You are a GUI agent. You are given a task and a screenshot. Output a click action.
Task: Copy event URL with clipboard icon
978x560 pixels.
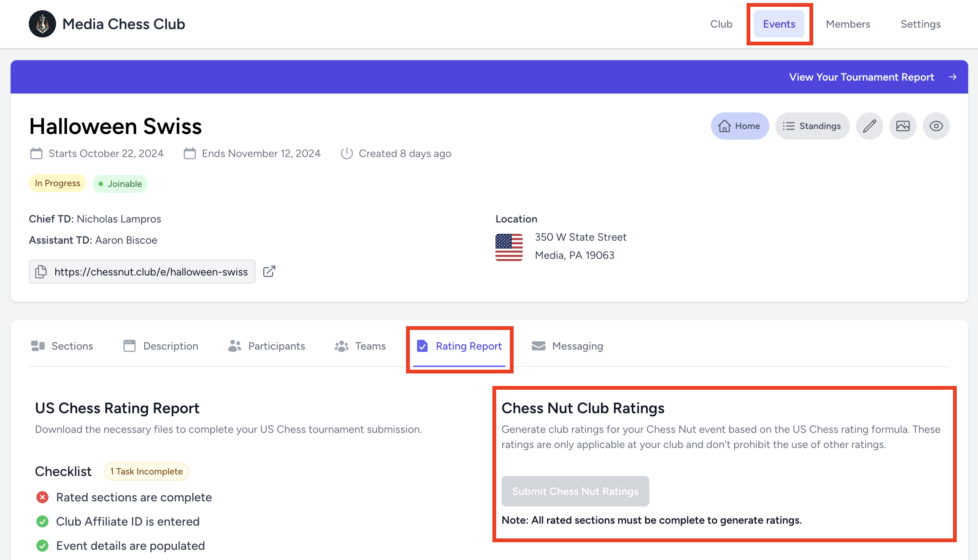(41, 272)
